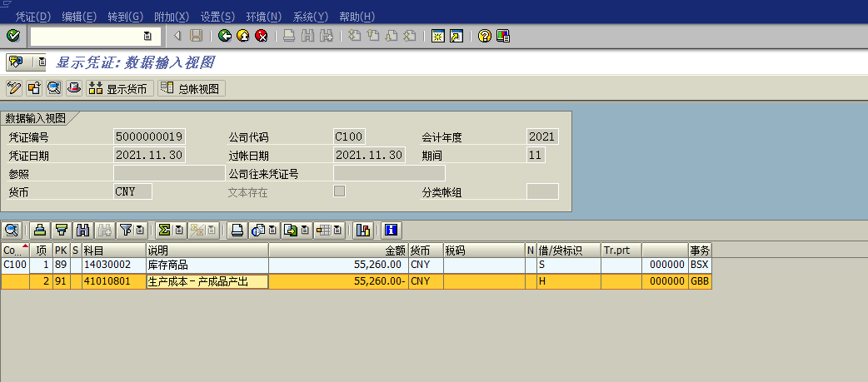Click the green Enter checkmark icon
The width and height of the screenshot is (868, 382).
(x=13, y=36)
